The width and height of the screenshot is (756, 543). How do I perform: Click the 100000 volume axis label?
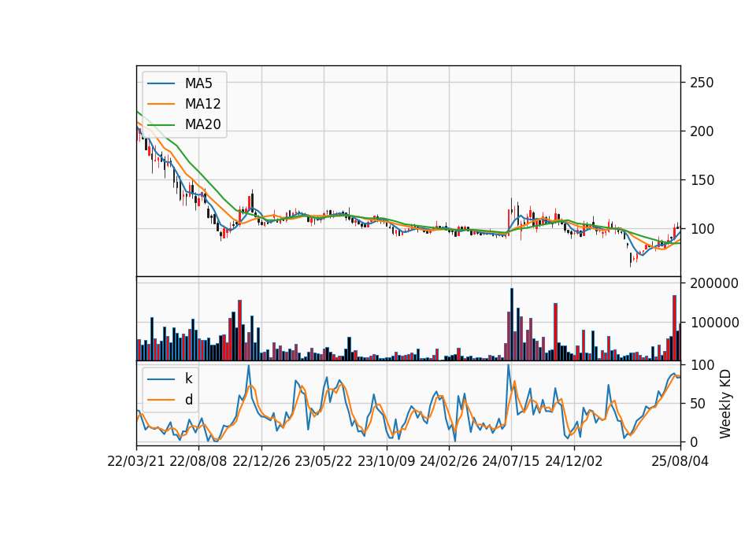[x=714, y=323]
